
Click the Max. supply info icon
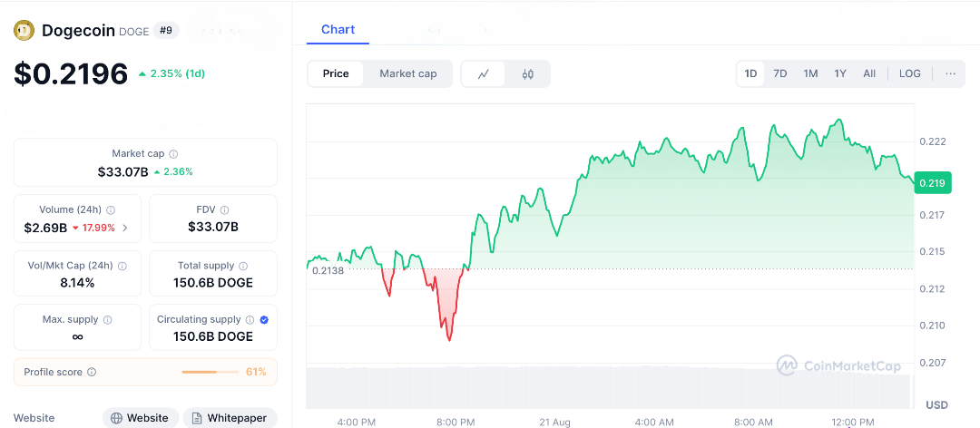point(108,320)
